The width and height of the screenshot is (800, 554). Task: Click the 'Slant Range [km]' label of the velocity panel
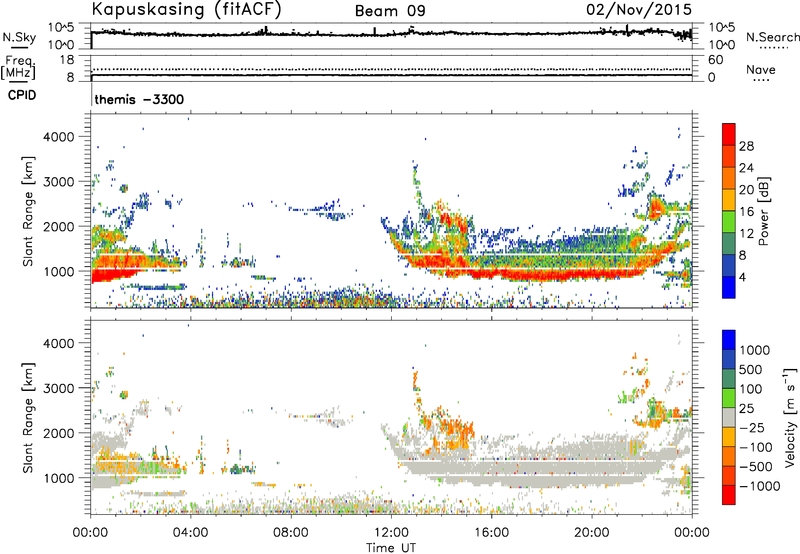[28, 417]
